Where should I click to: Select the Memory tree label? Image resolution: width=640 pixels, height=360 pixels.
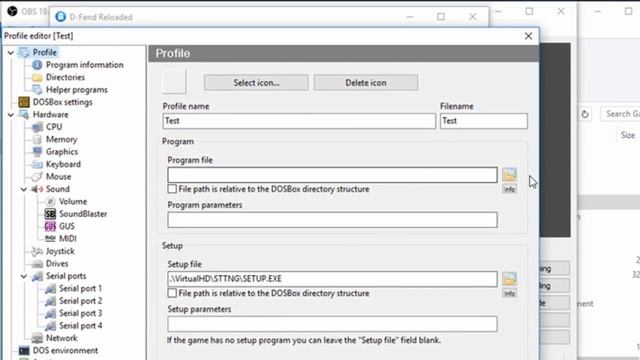tap(61, 139)
